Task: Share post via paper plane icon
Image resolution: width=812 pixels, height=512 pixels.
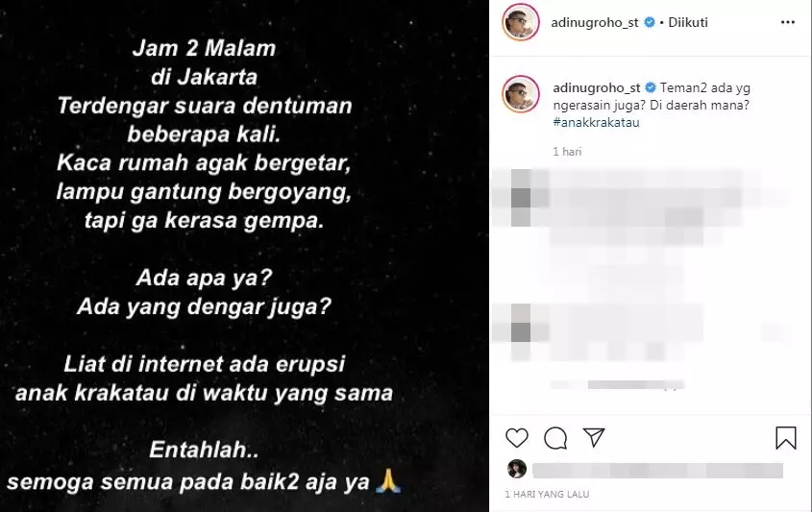Action: click(x=594, y=437)
